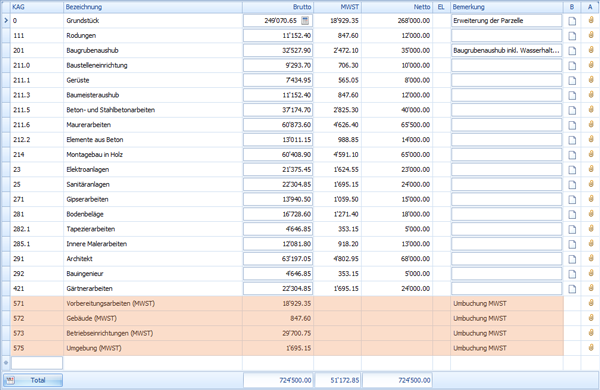600x390 pixels.
Task: Edit the Brutto field showing 63'197.05
Action: [x=278, y=259]
